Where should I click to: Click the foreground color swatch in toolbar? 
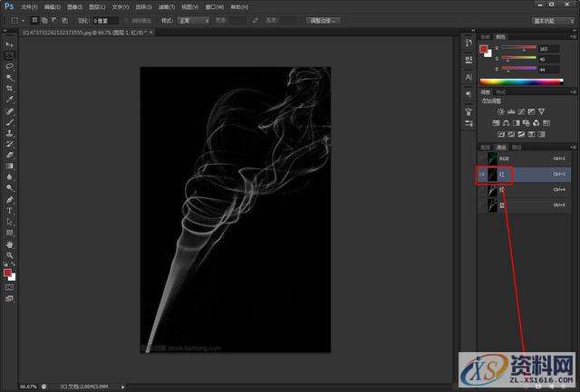tap(7, 272)
